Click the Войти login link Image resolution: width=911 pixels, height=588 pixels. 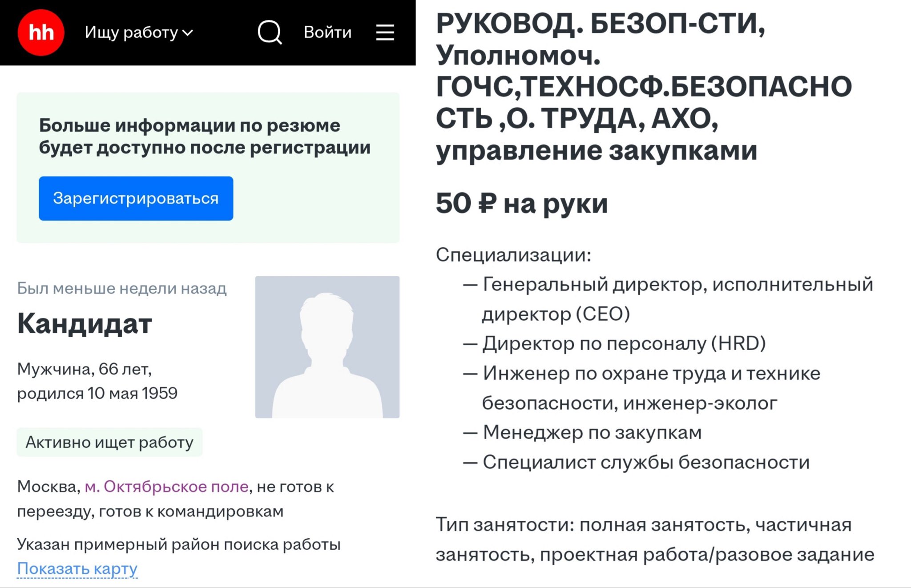coord(327,32)
